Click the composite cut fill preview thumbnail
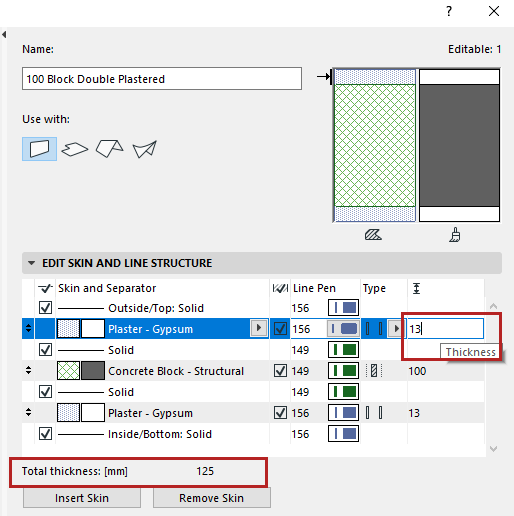This screenshot has width=514, height=516. point(375,145)
